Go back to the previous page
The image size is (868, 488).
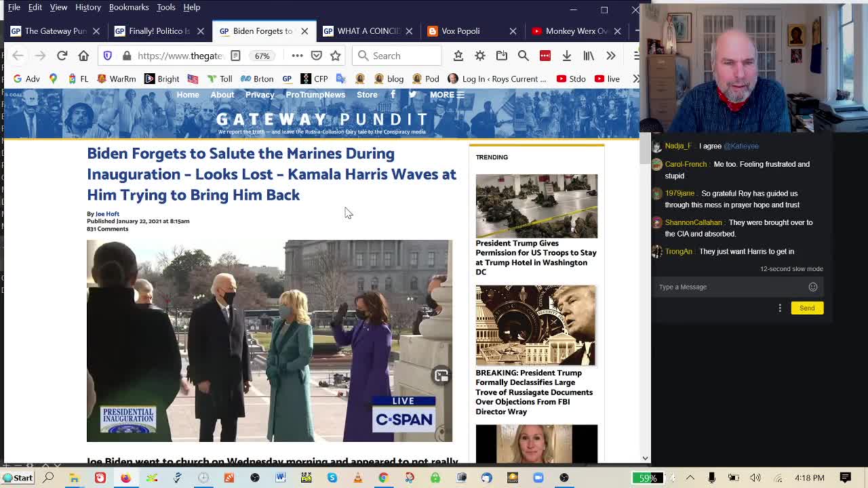18,56
